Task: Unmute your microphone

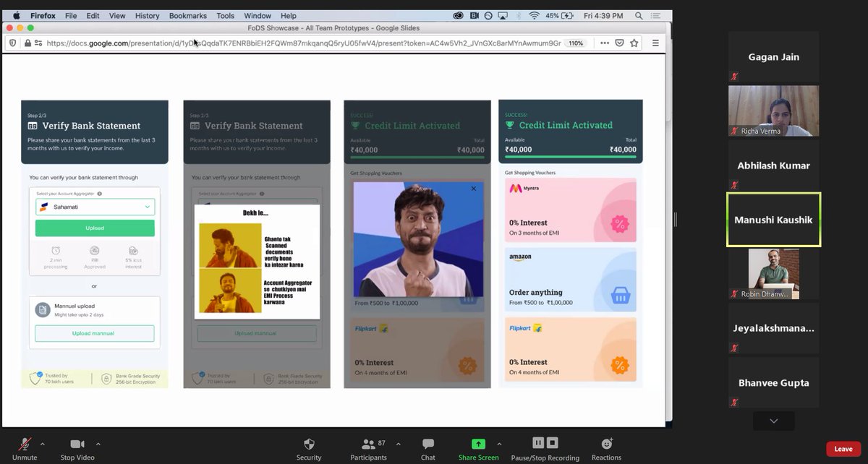Action: click(x=24, y=444)
